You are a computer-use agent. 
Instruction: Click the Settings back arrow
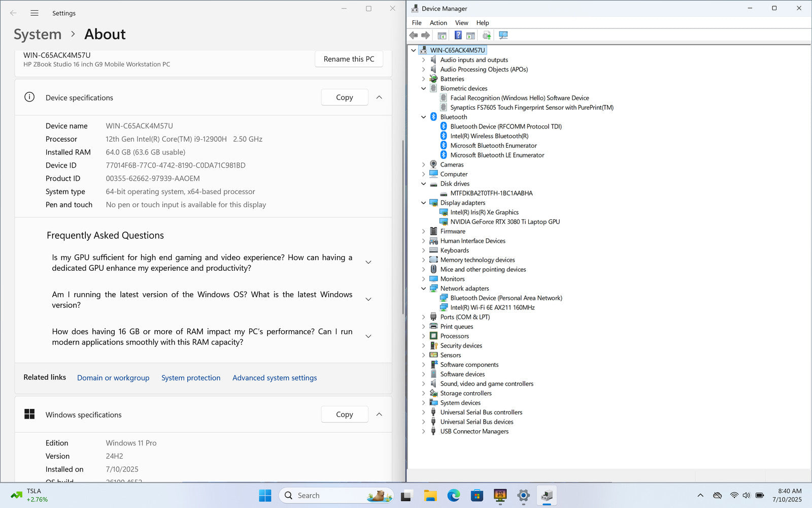coord(13,13)
